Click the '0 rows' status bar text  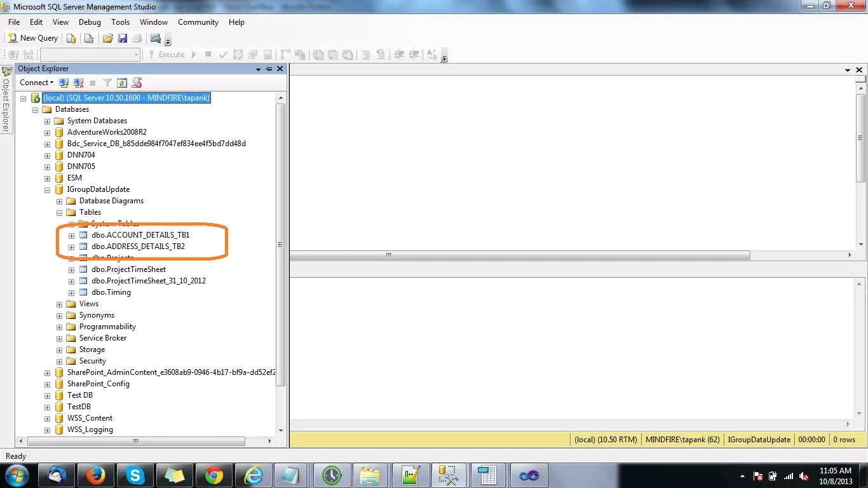coord(844,440)
